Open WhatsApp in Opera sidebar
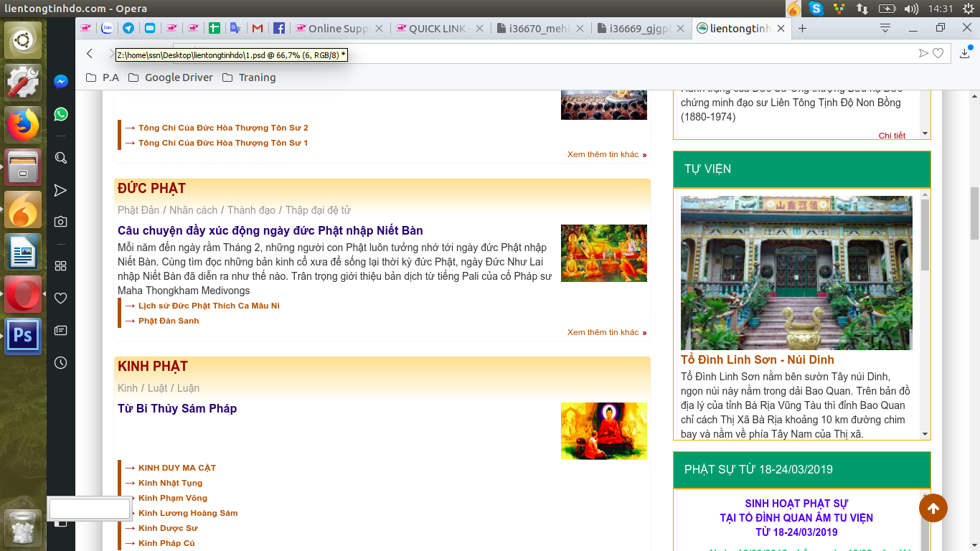The image size is (980, 551). [61, 114]
